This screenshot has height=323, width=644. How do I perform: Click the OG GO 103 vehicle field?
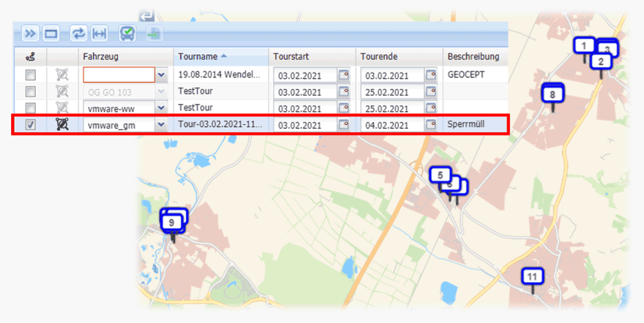tap(119, 92)
